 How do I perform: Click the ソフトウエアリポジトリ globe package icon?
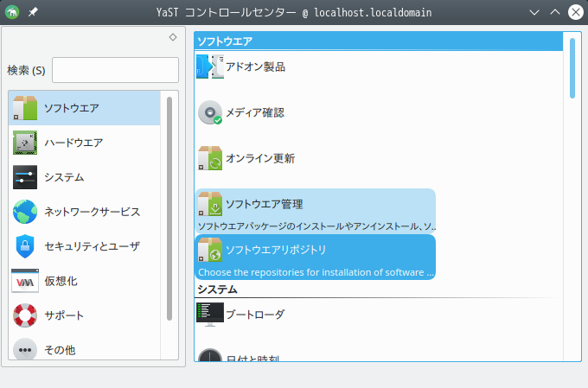pos(210,250)
